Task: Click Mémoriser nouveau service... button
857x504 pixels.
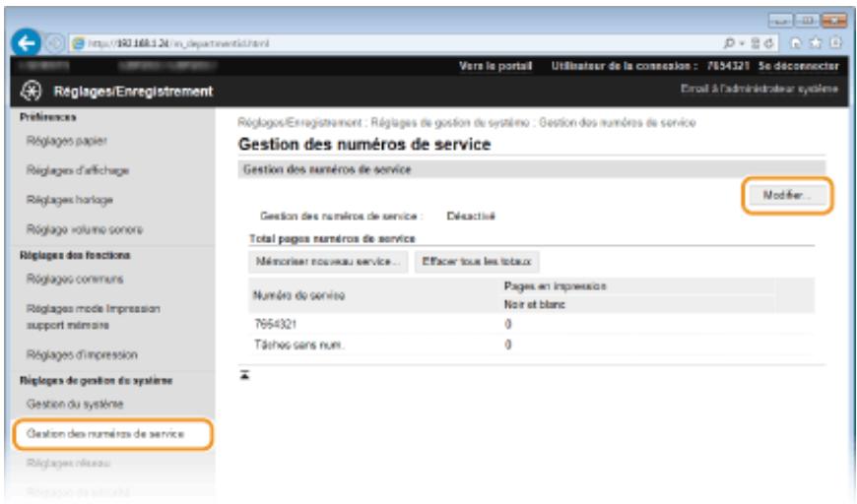Action: (x=328, y=262)
